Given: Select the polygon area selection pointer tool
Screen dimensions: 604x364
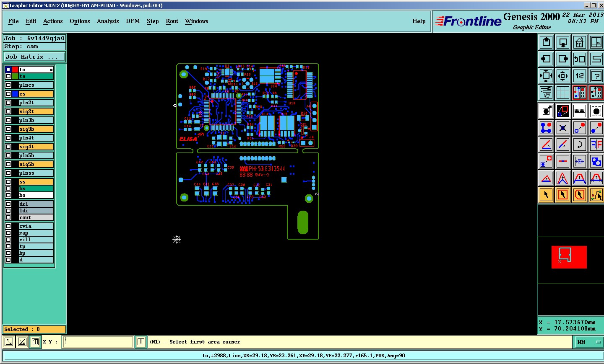Looking at the screenshot, I should click(580, 195).
